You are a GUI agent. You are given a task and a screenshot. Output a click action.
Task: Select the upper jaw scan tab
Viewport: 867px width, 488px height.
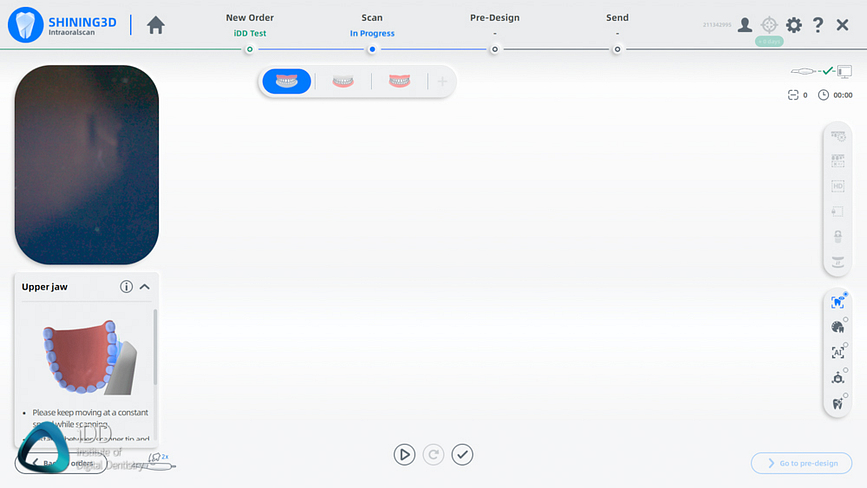coord(287,82)
